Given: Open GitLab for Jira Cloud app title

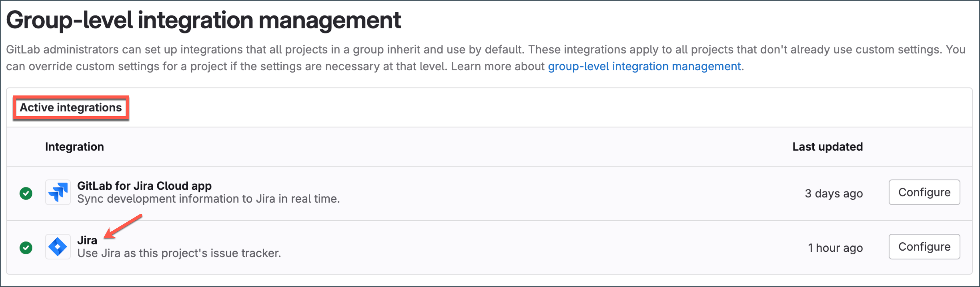Looking at the screenshot, I should click(144, 186).
